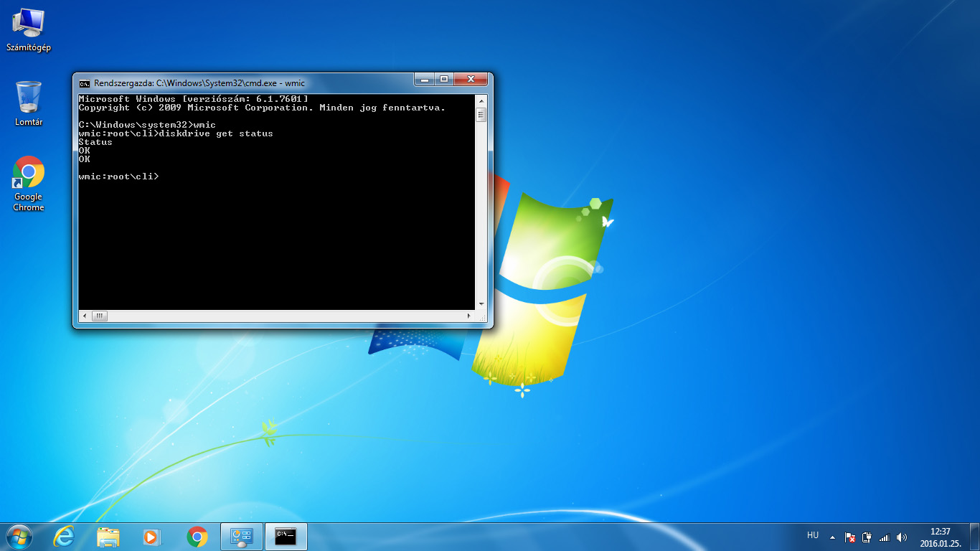Open the HU input language selector
Viewport: 980px width, 551px height.
click(813, 536)
